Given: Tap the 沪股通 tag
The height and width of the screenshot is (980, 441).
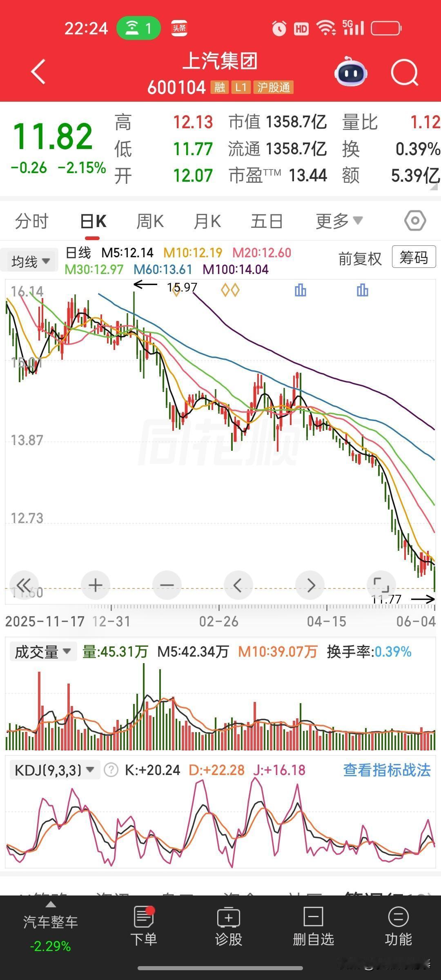Looking at the screenshot, I should [273, 87].
